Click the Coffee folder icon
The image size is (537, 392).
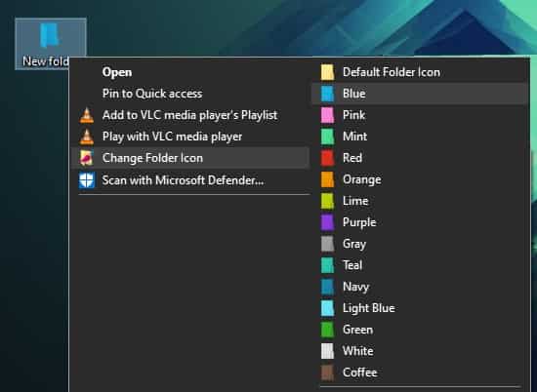(420, 372)
